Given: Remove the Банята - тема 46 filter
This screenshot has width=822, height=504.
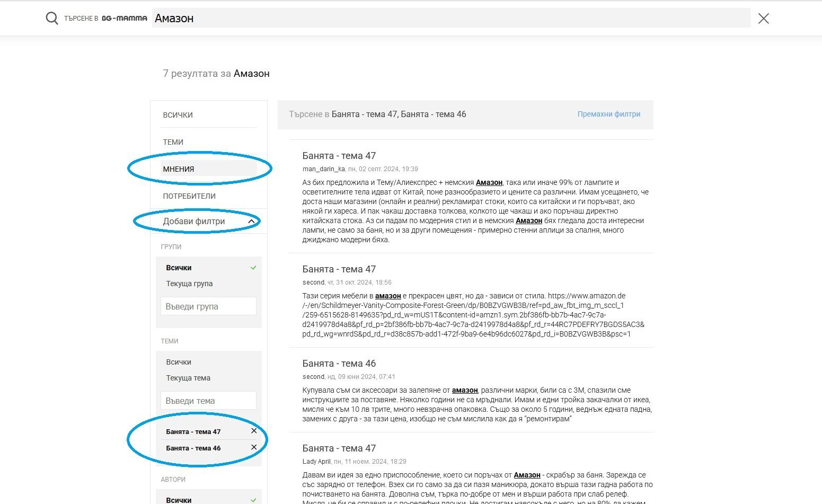Looking at the screenshot, I should (x=254, y=447).
